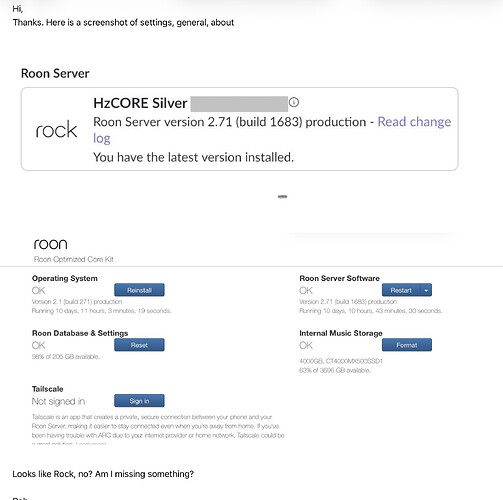Screen dimensions: 503x500
Task: Click the small gray dash handle below card
Action: pyautogui.click(x=282, y=197)
